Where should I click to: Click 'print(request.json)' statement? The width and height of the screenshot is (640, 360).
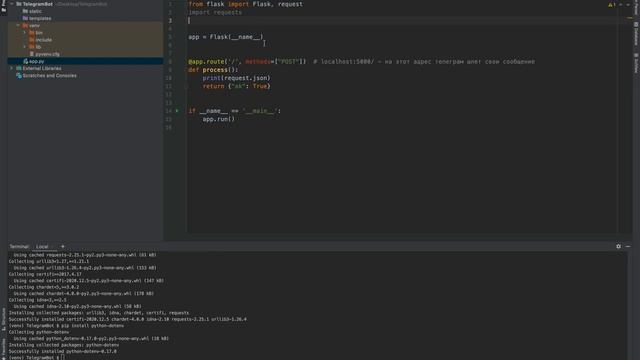236,78
